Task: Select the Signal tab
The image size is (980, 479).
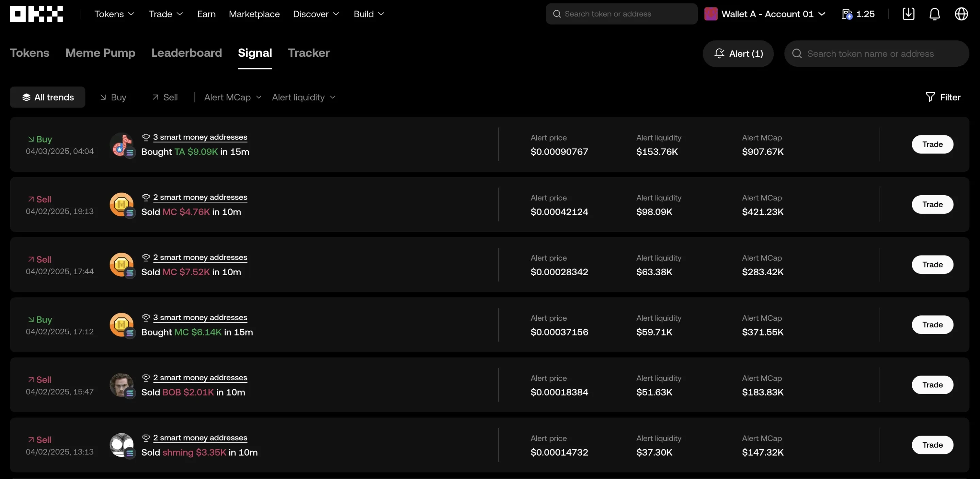Action: (x=255, y=53)
